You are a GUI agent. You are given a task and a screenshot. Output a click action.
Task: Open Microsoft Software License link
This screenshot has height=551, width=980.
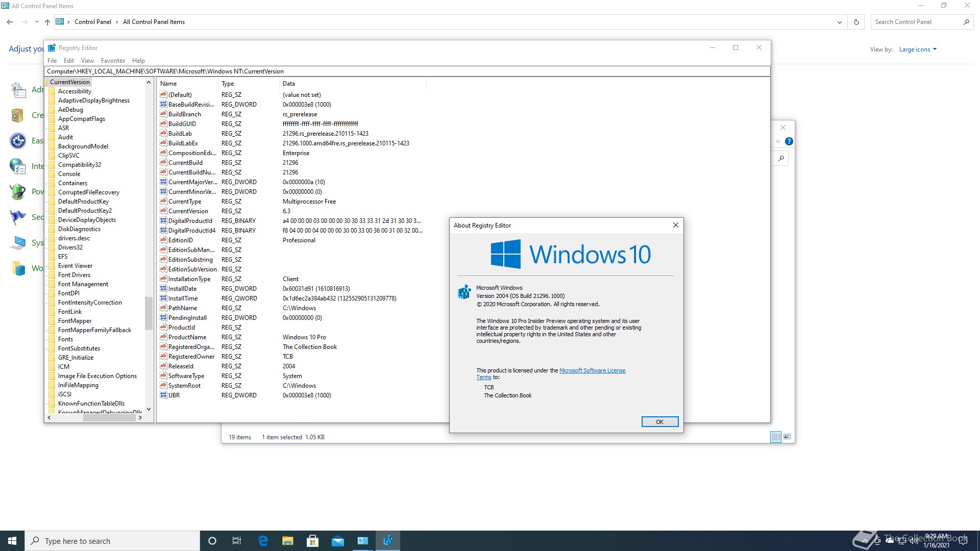tap(592, 370)
